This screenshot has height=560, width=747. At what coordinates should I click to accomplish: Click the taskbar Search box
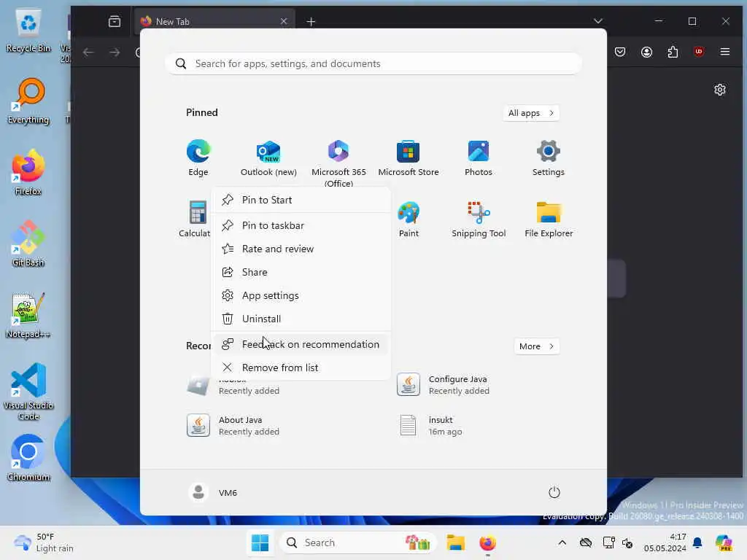point(357,542)
